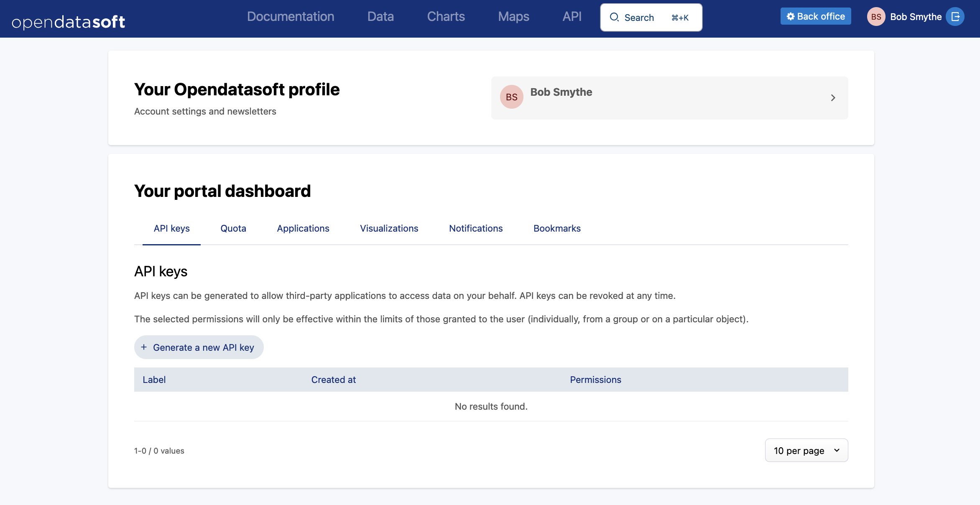Open the Applications tab
This screenshot has width=980, height=505.
click(303, 229)
